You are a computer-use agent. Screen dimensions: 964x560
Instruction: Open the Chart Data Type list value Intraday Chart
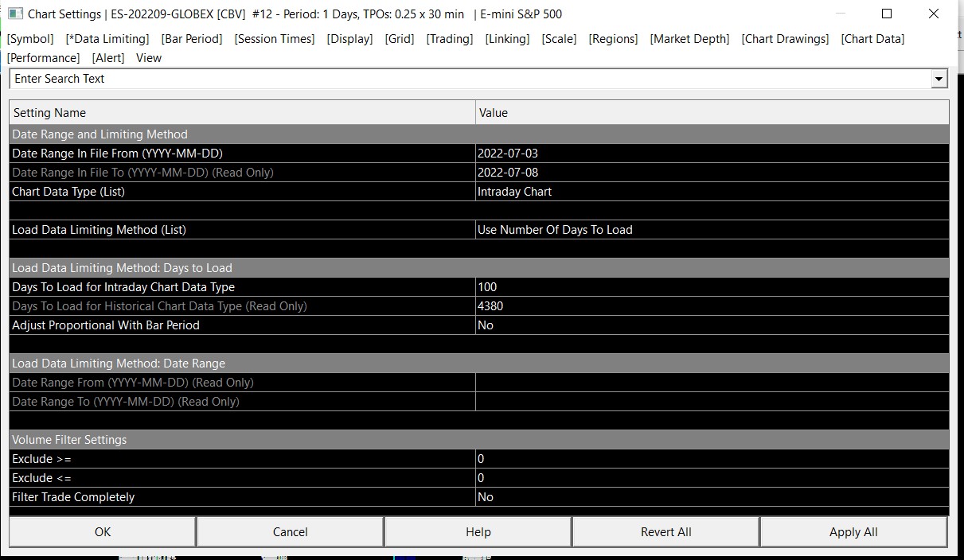pos(712,192)
